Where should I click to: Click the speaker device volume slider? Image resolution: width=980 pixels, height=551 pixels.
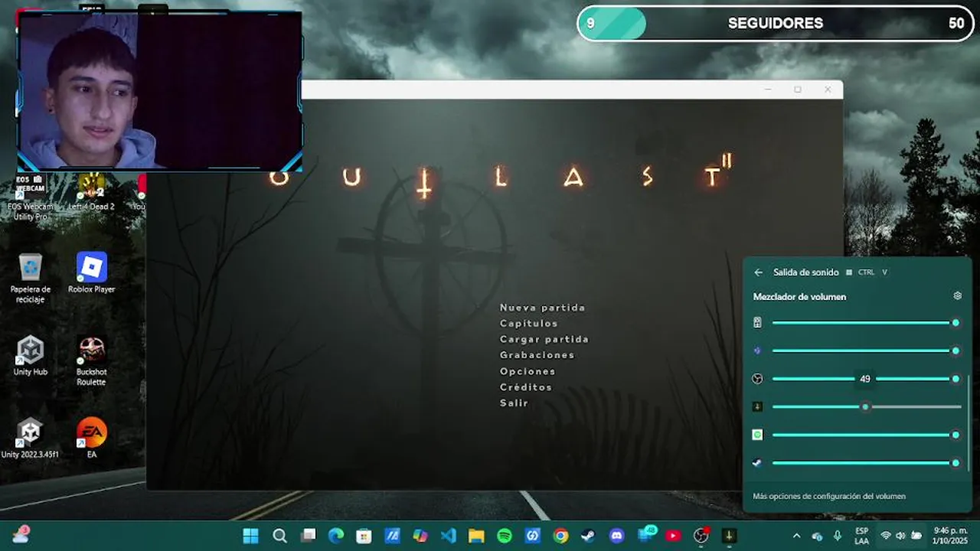click(865, 323)
